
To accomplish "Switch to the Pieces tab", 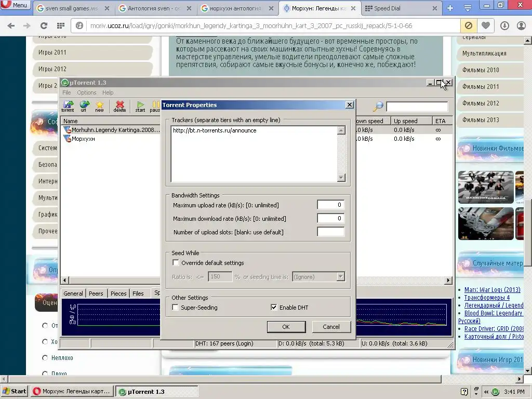I will (x=118, y=294).
